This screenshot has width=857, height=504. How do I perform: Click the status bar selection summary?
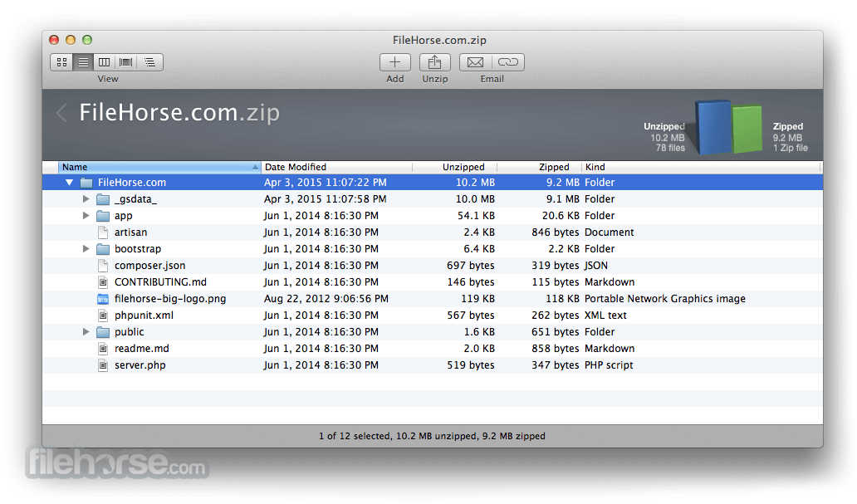432,436
